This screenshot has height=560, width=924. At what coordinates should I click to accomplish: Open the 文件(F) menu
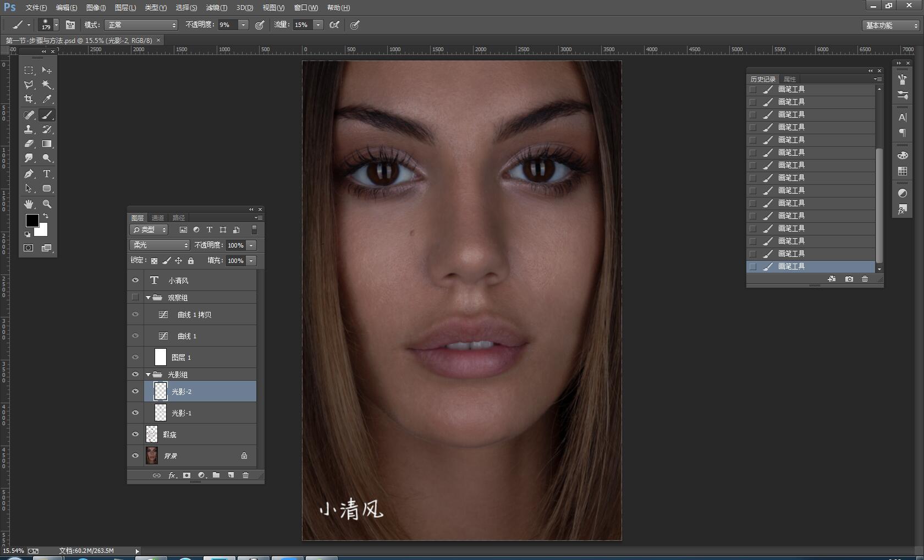coord(36,8)
